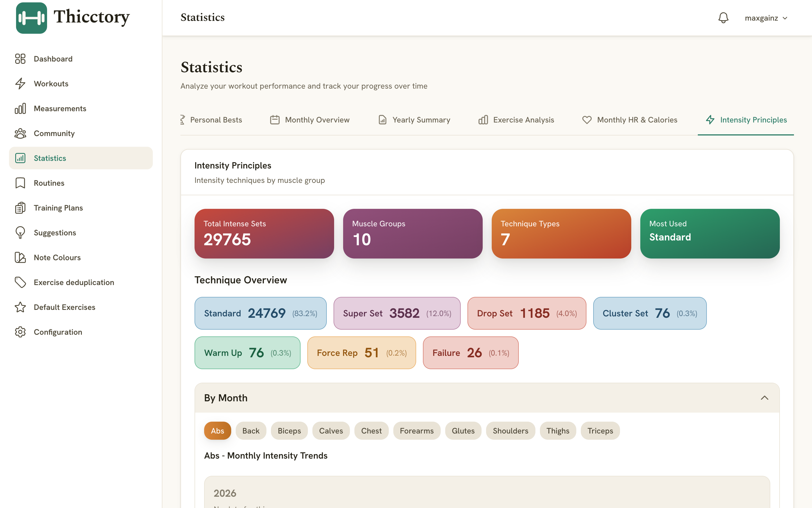Open the Community page link

pyautogui.click(x=81, y=133)
